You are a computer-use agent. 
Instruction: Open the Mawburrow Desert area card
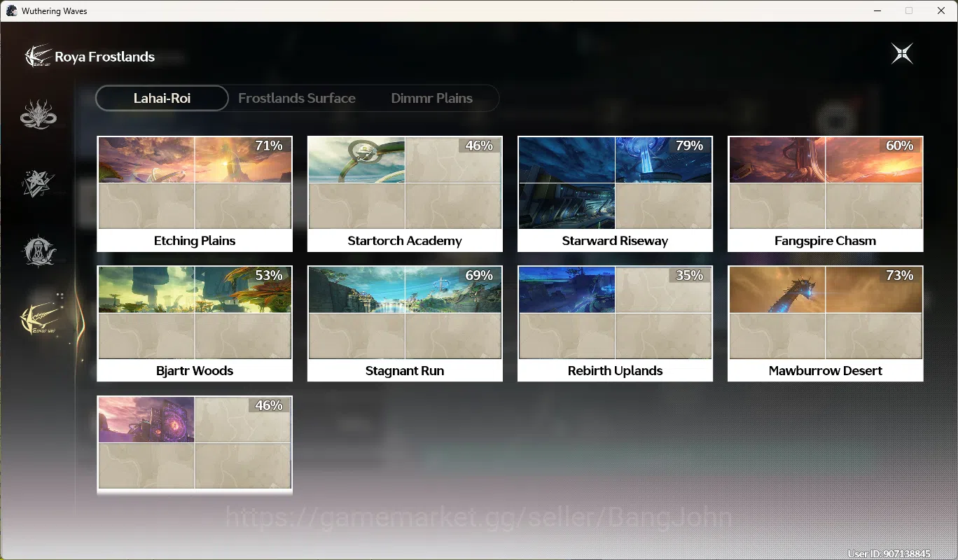coord(825,323)
